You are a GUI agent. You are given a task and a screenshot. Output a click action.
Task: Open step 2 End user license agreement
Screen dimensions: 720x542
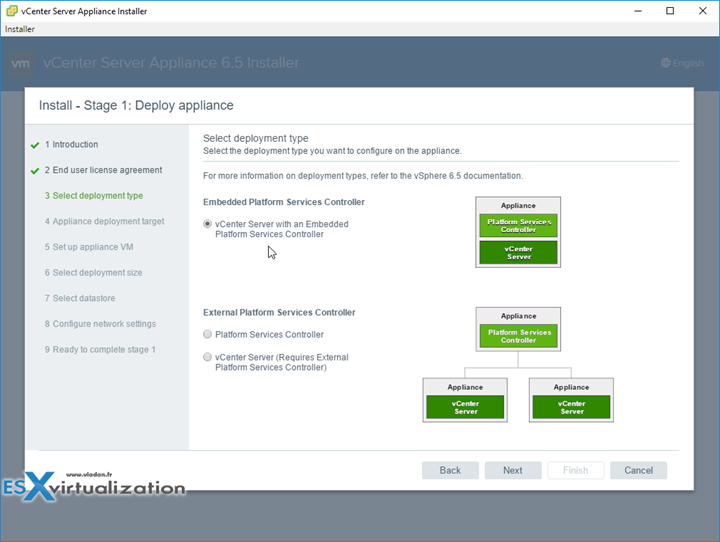click(x=103, y=171)
